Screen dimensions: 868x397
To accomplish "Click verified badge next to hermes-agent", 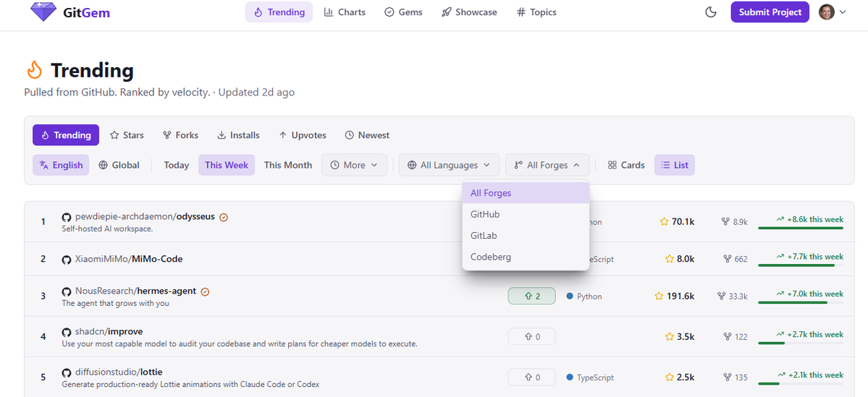I will click(x=205, y=291).
